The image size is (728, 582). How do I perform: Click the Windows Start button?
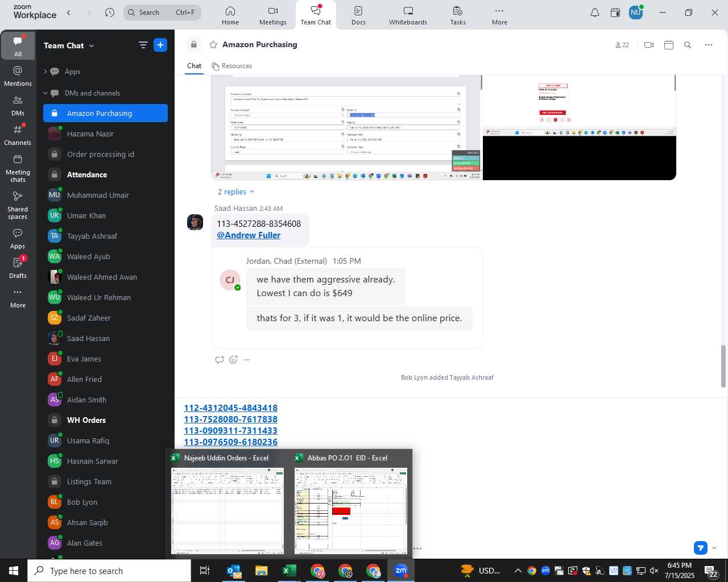click(14, 571)
